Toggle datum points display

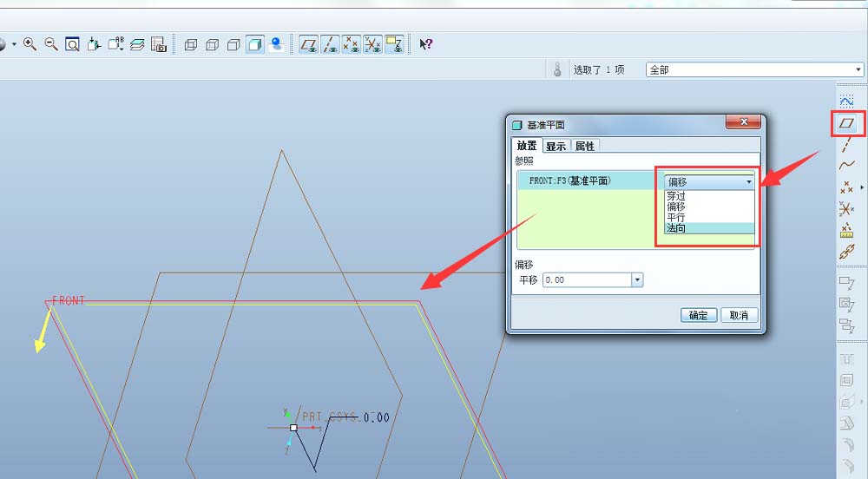pyautogui.click(x=351, y=44)
